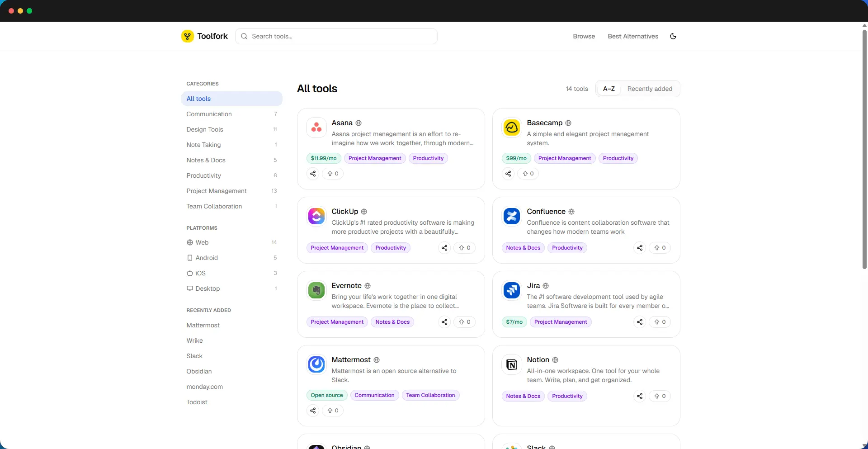Click the share icon on Basecamp card

[x=508, y=174]
